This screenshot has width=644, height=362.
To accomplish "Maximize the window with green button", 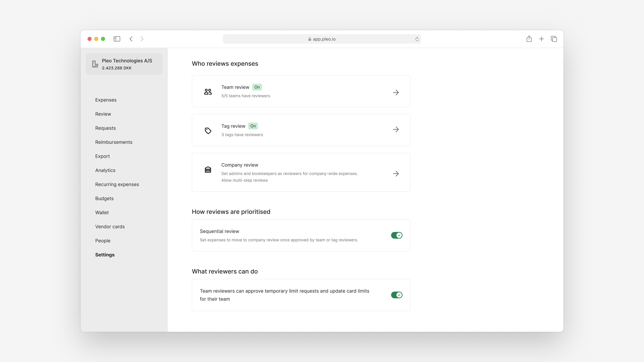I will pos(103,39).
